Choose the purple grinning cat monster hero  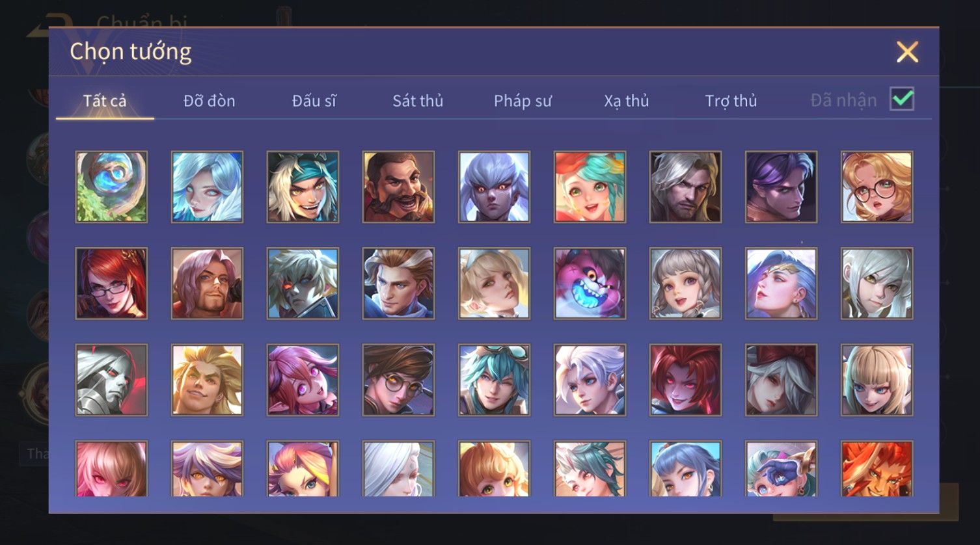pyautogui.click(x=590, y=284)
